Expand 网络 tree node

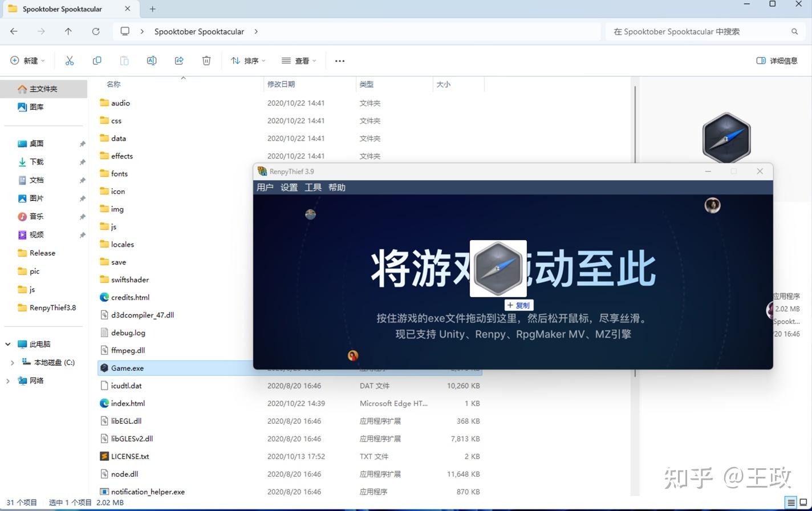pyautogui.click(x=8, y=380)
